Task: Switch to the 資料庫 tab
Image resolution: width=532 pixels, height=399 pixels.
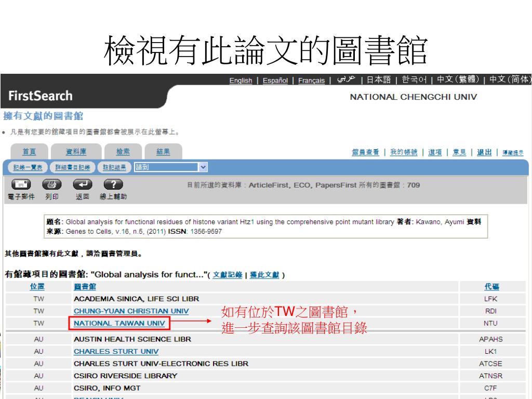Action: [x=76, y=152]
